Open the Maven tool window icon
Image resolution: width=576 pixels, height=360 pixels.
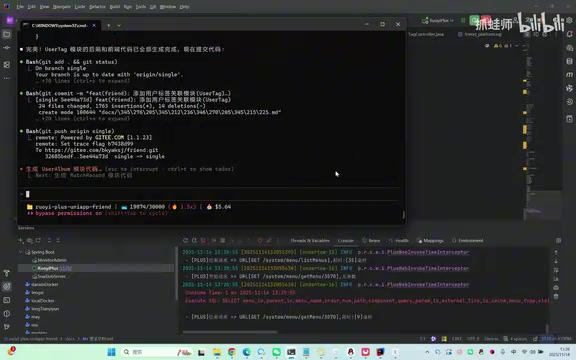pyautogui.click(x=569, y=75)
